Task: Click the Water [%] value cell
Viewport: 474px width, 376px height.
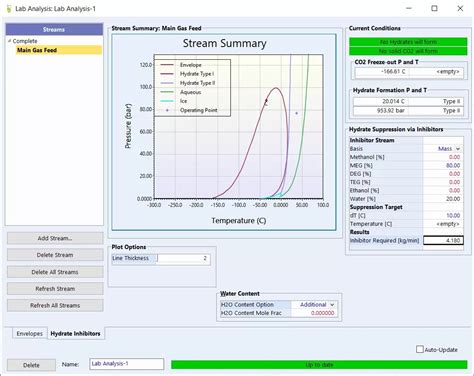Action: tap(443, 199)
